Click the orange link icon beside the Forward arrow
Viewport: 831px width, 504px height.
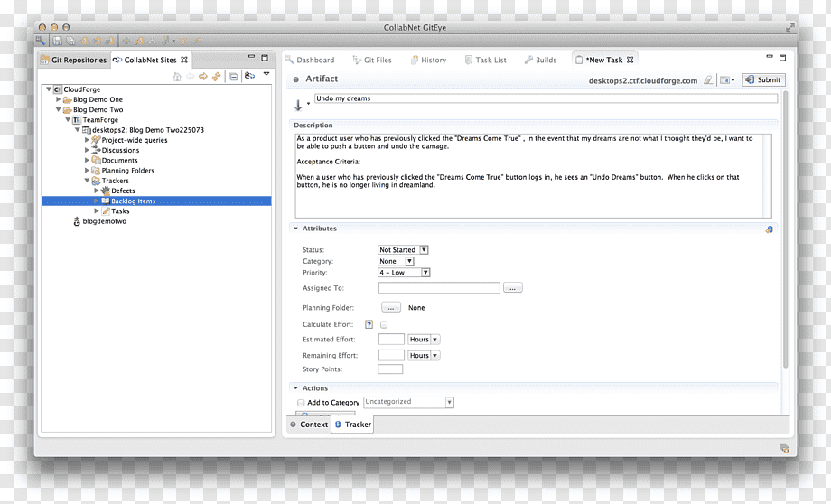[216, 76]
